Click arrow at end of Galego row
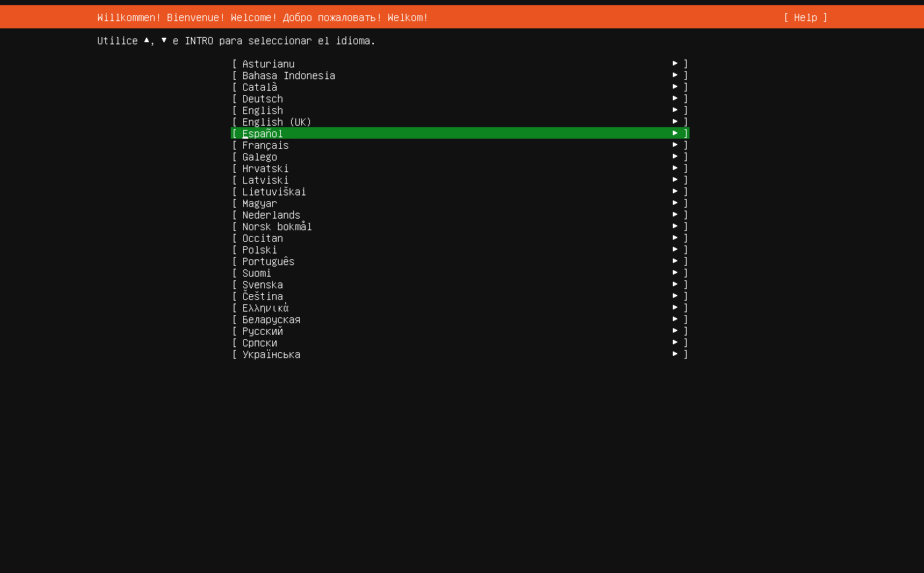 tap(675, 156)
